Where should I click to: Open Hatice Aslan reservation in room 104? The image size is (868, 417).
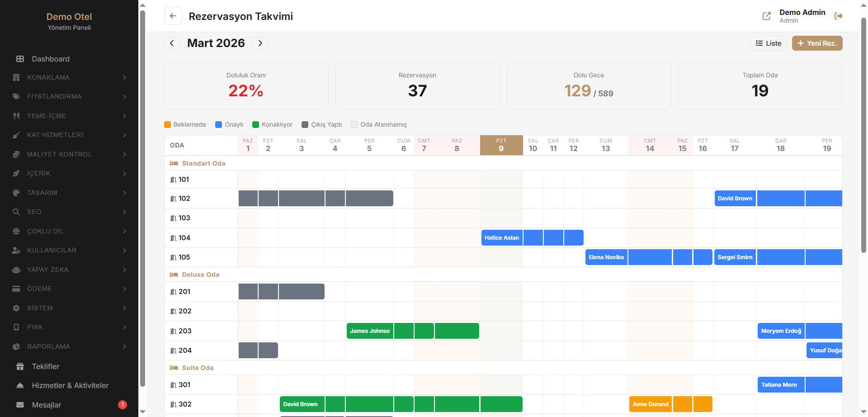coord(502,238)
